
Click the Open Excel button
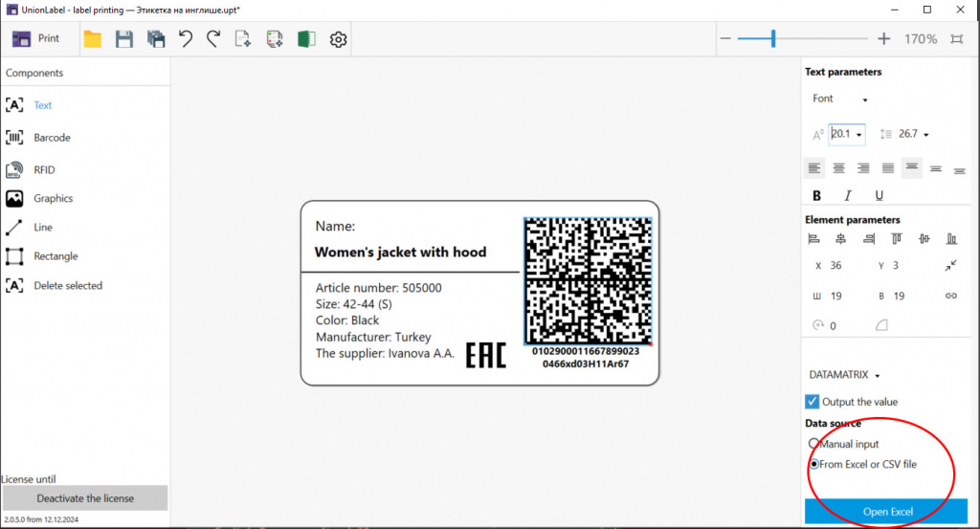886,512
